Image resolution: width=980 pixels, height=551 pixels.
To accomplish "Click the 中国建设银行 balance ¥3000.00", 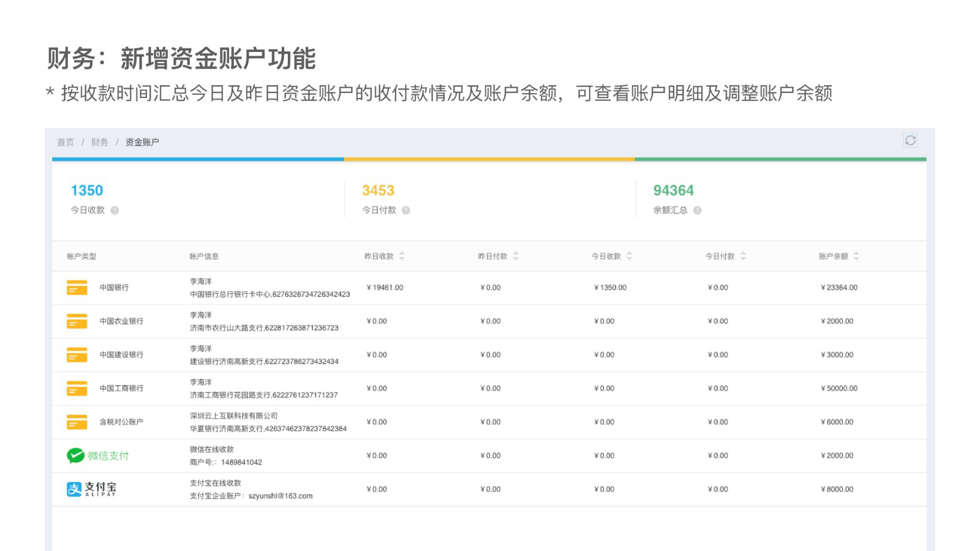I will (x=837, y=355).
